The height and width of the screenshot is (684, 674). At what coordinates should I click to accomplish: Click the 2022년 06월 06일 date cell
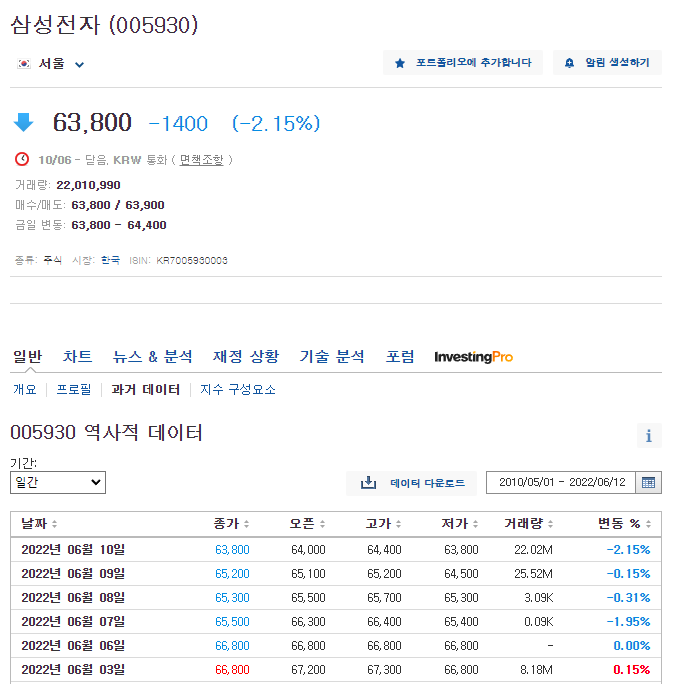[x=73, y=645]
